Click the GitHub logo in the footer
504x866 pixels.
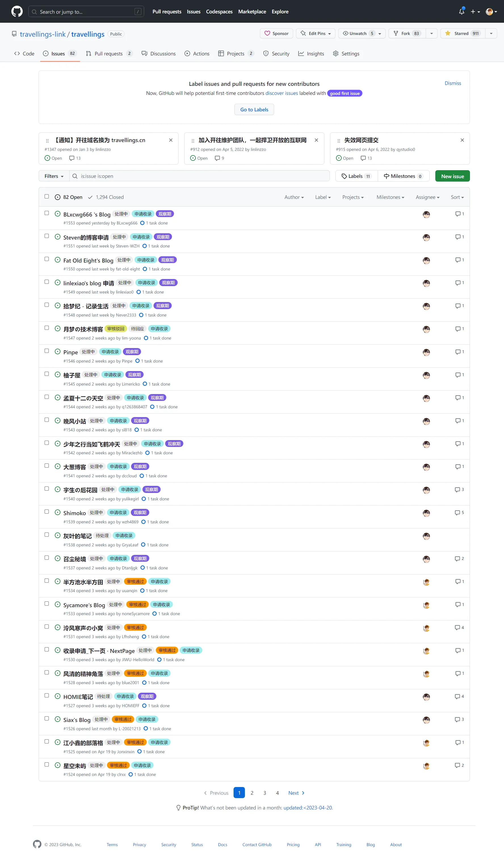click(37, 844)
